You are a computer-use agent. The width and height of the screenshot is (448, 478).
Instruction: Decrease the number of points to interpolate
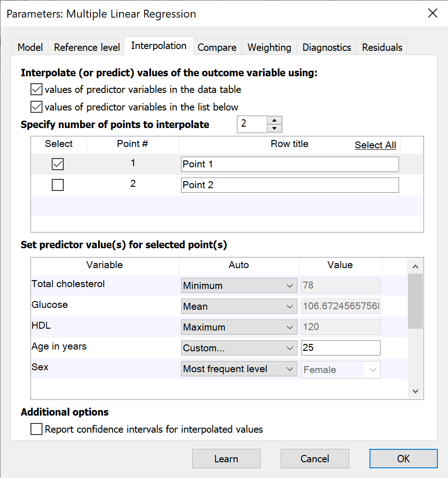pos(274,129)
